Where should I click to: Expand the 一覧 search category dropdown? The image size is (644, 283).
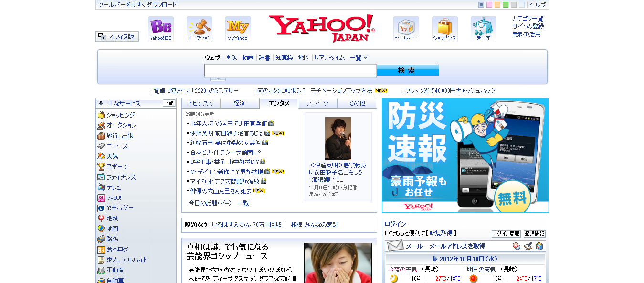(x=365, y=58)
